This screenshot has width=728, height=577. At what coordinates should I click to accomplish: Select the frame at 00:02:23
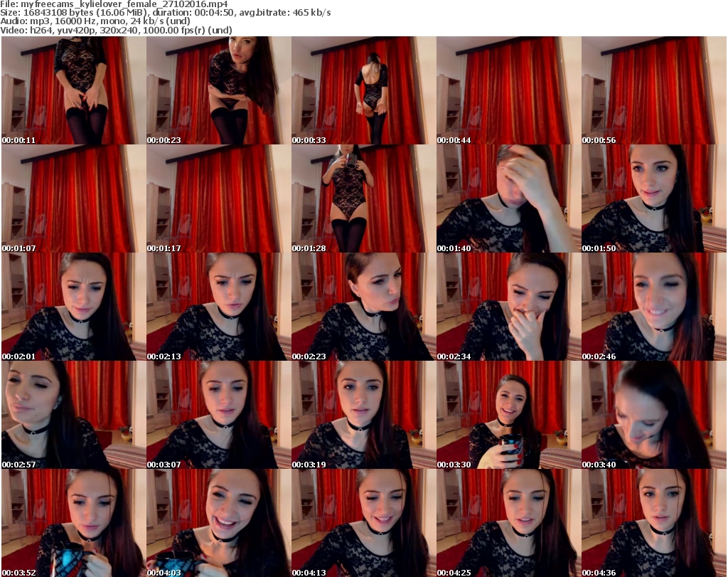click(363, 307)
